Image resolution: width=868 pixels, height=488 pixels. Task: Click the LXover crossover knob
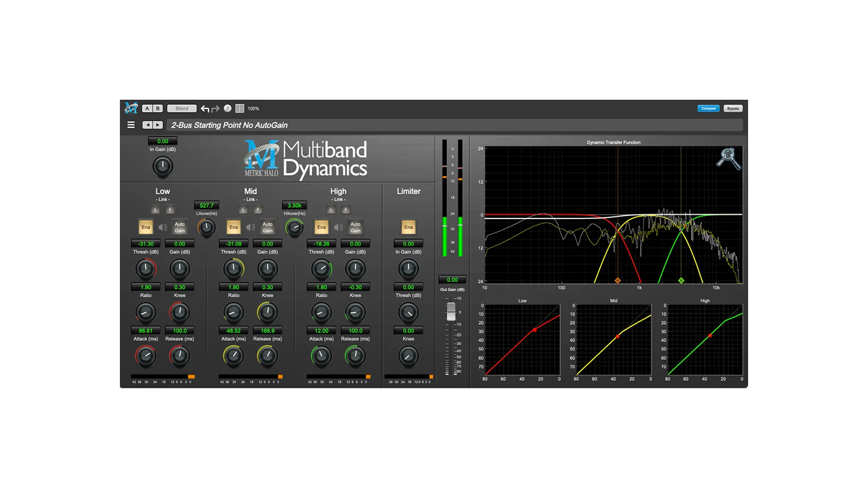(x=207, y=227)
